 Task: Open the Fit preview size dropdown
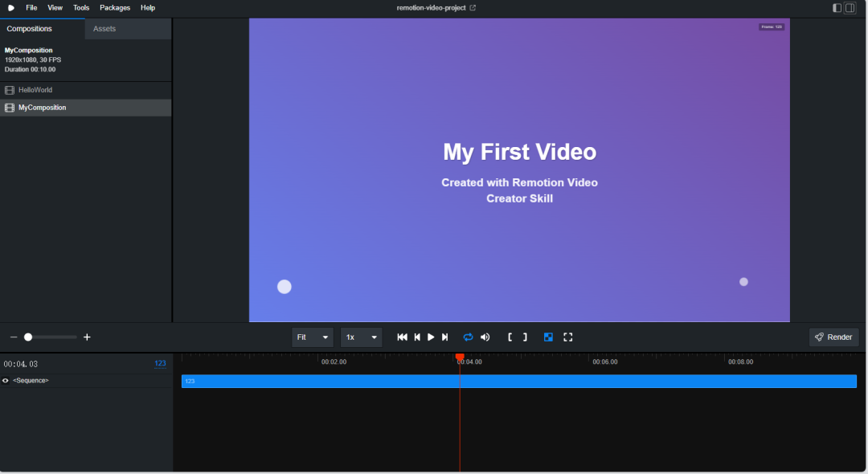pos(313,337)
